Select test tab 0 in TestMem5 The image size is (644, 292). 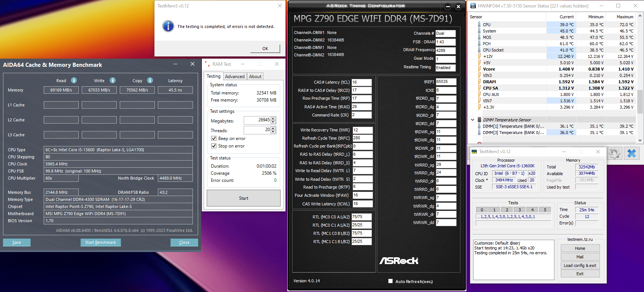click(482, 210)
